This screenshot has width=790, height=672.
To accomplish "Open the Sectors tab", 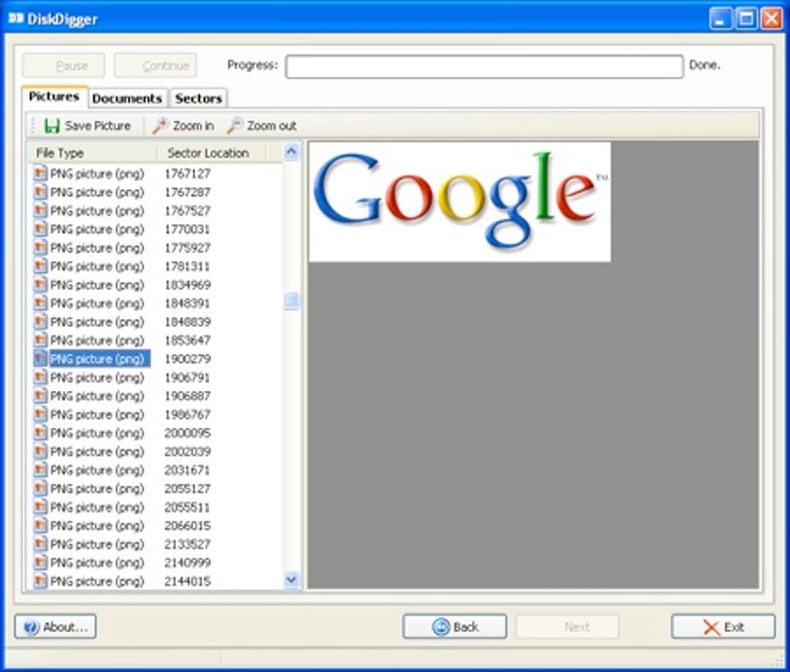I will (x=199, y=99).
